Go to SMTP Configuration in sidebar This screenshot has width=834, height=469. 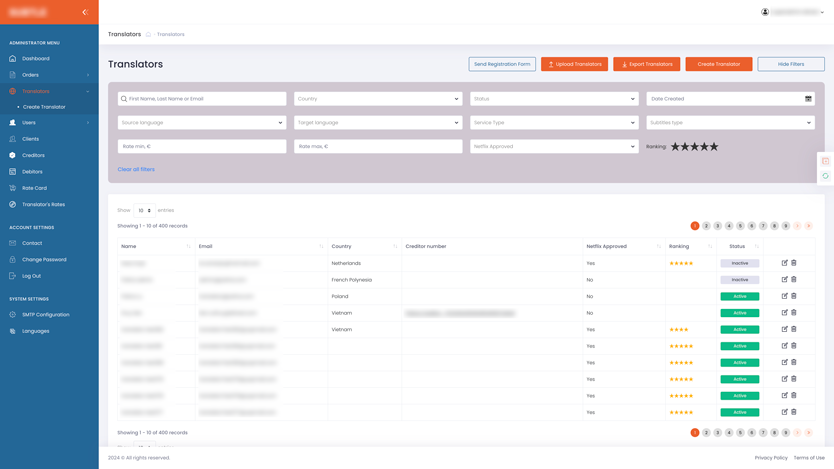[46, 314]
